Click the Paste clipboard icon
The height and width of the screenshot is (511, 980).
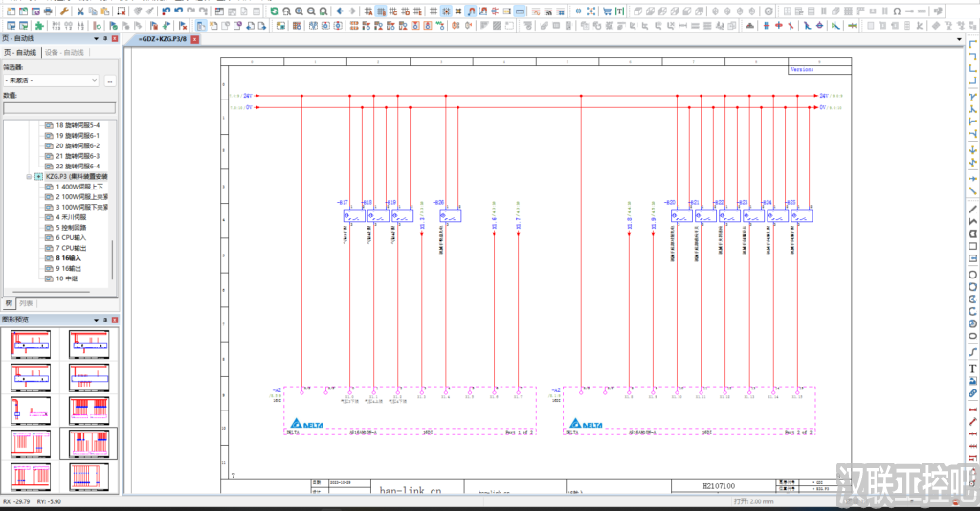click(x=105, y=11)
